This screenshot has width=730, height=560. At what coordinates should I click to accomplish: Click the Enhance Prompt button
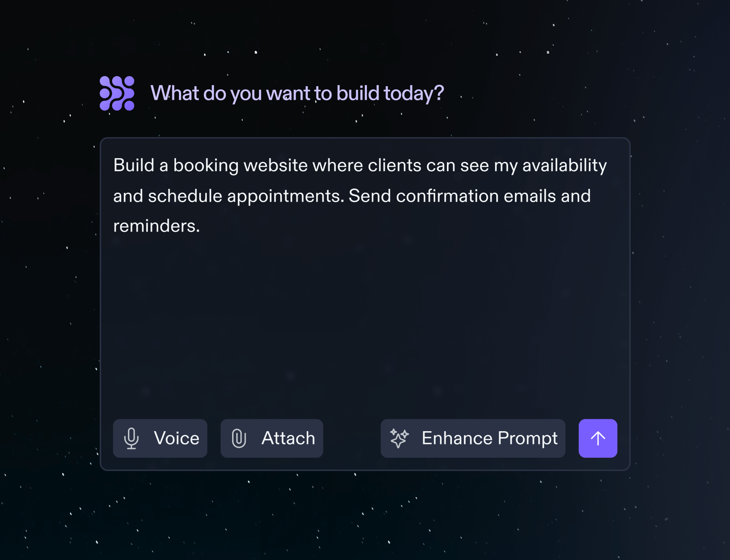[x=473, y=438]
